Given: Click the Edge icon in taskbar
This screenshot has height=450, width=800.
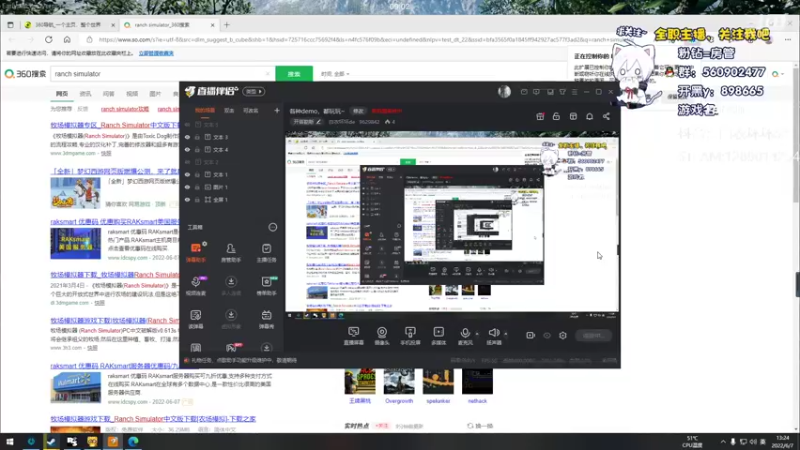Looking at the screenshot, I should (133, 441).
